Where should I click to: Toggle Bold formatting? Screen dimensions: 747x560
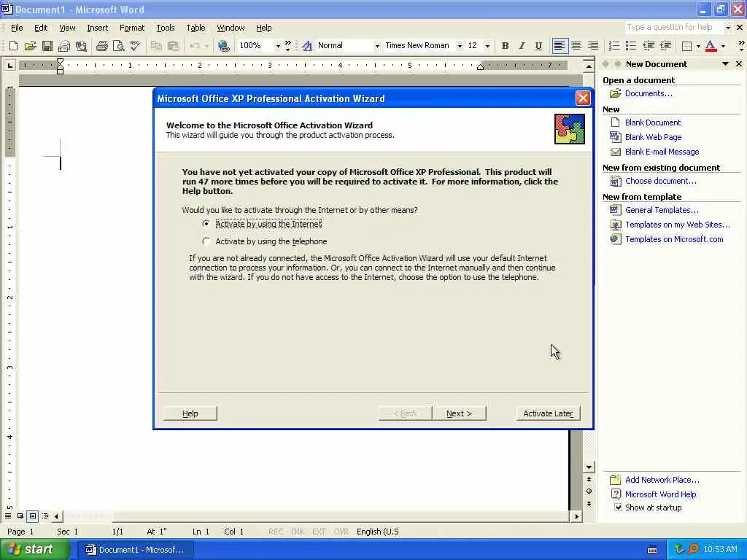(x=505, y=46)
